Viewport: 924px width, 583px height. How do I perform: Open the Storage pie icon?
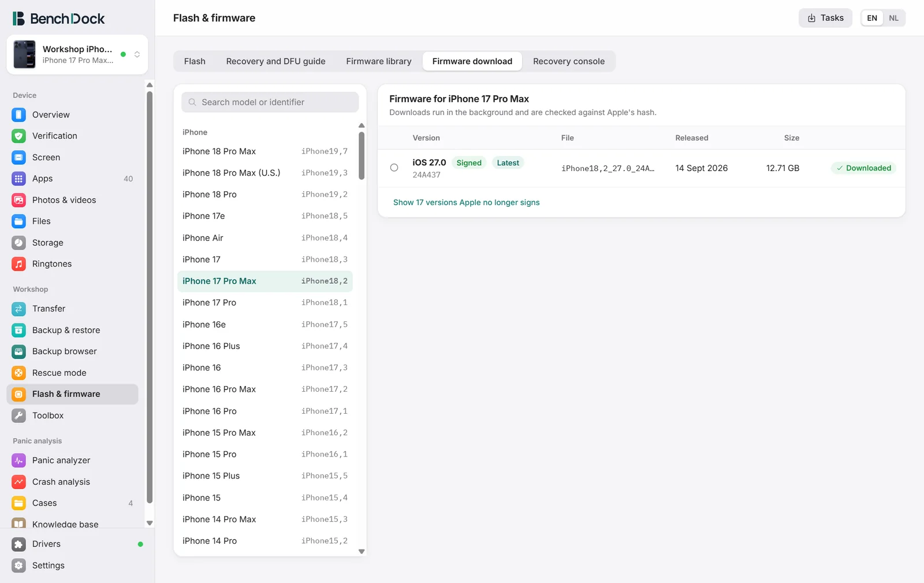click(x=19, y=243)
